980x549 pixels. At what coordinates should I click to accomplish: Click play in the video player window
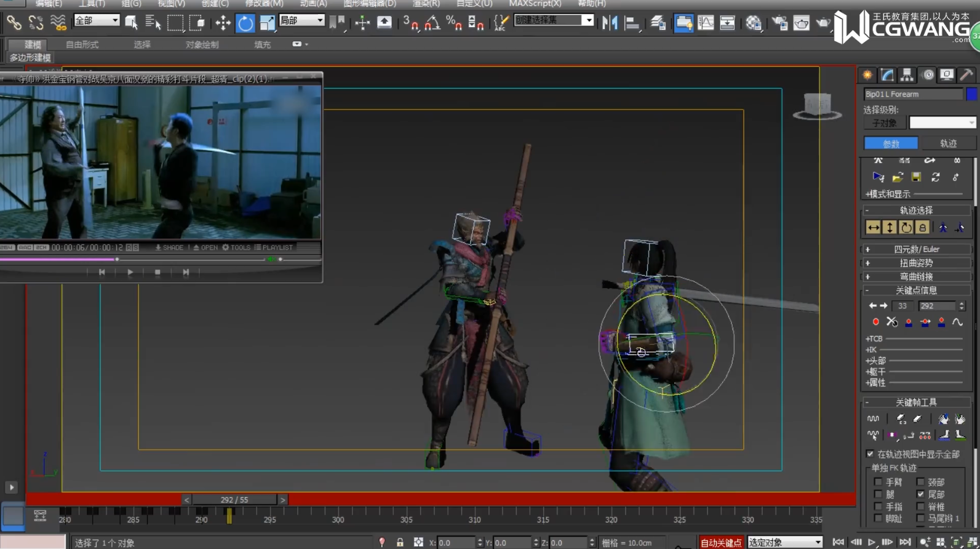(130, 272)
